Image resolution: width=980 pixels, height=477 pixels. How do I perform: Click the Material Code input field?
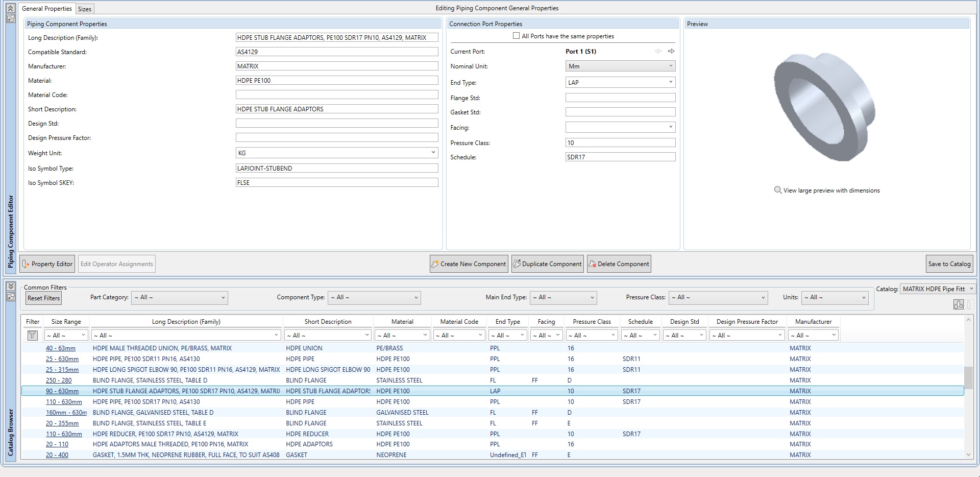click(337, 95)
